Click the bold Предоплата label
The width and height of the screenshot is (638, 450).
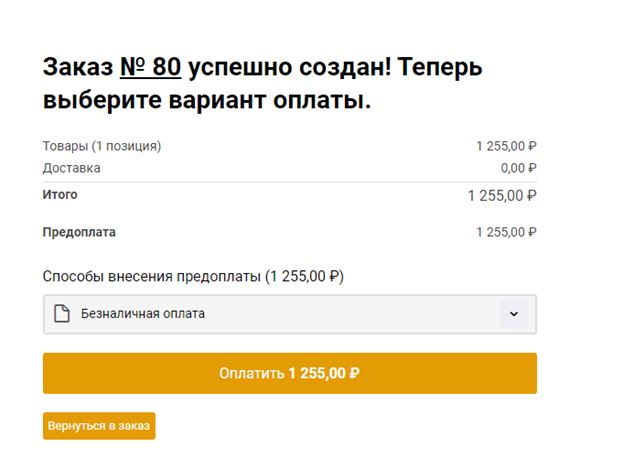coord(79,232)
